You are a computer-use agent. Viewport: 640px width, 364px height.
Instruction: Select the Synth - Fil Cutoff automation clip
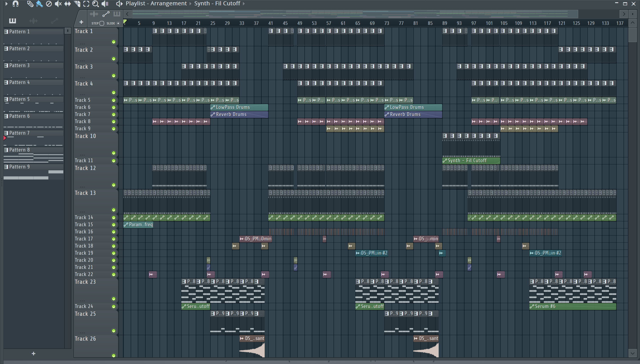[471, 161]
